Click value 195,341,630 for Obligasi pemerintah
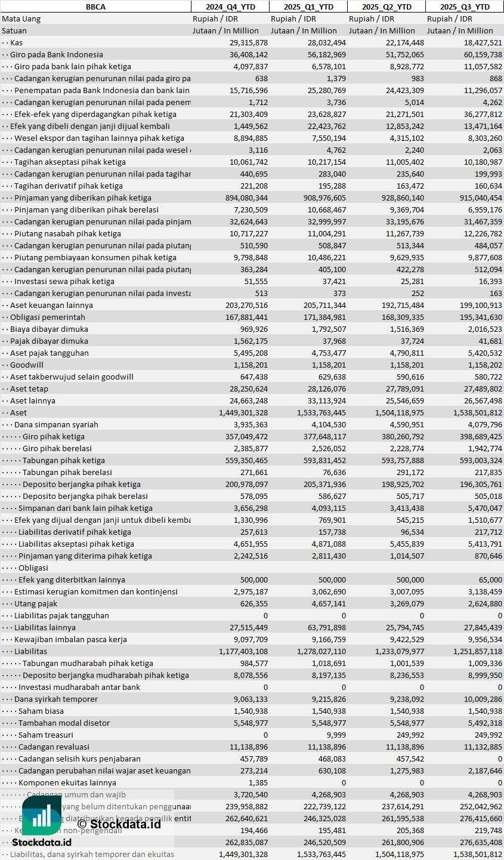This screenshot has height=860, width=504. pyautogui.click(x=480, y=317)
